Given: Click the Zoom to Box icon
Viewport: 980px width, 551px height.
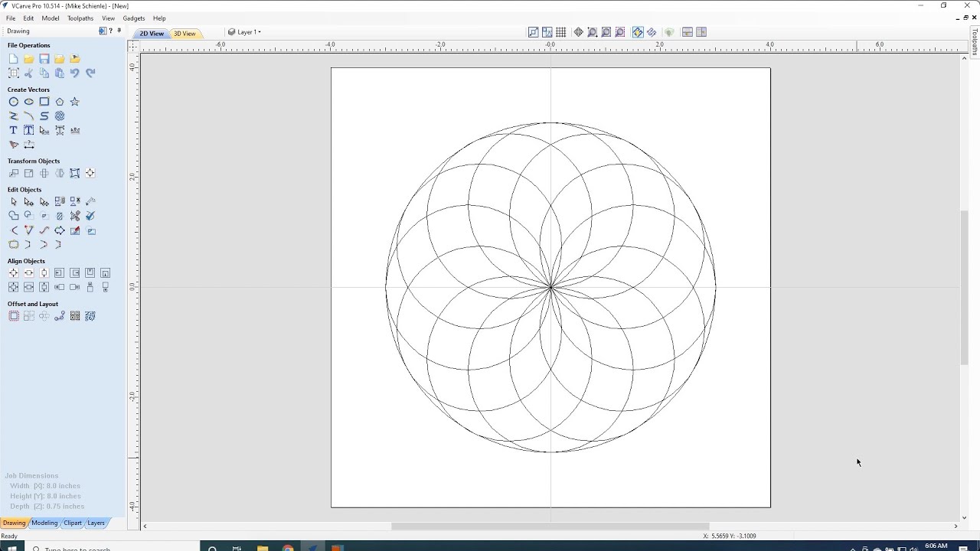Looking at the screenshot, I should [x=593, y=32].
